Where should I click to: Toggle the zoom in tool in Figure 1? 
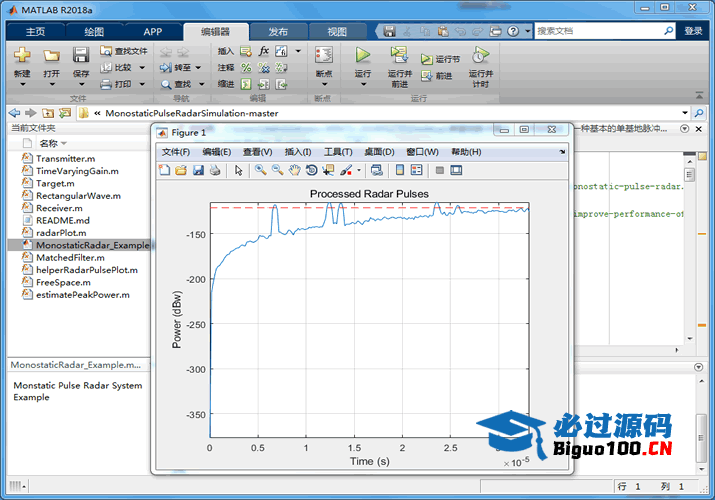point(260,170)
